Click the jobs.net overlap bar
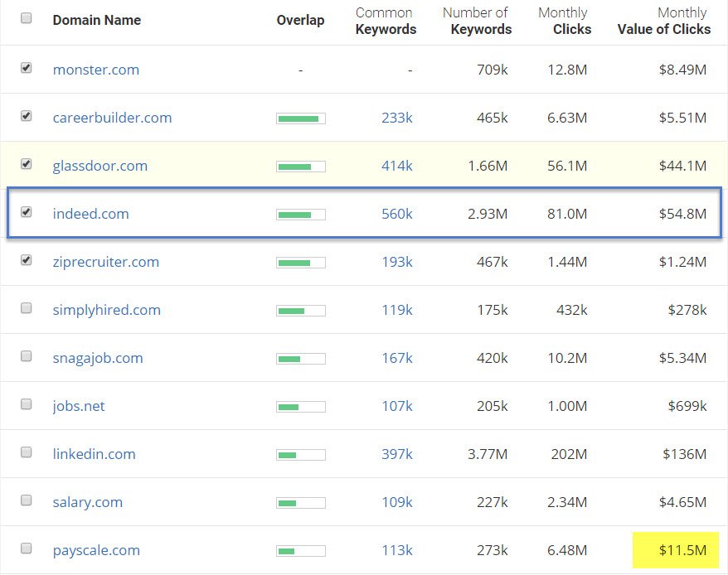Screen dimensions: 728x575 (301, 407)
